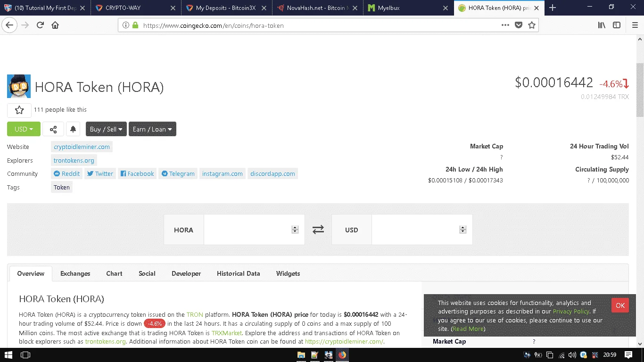Screen dimensions: 644x362
Task: Click the HORA amount input field
Action: point(254,230)
